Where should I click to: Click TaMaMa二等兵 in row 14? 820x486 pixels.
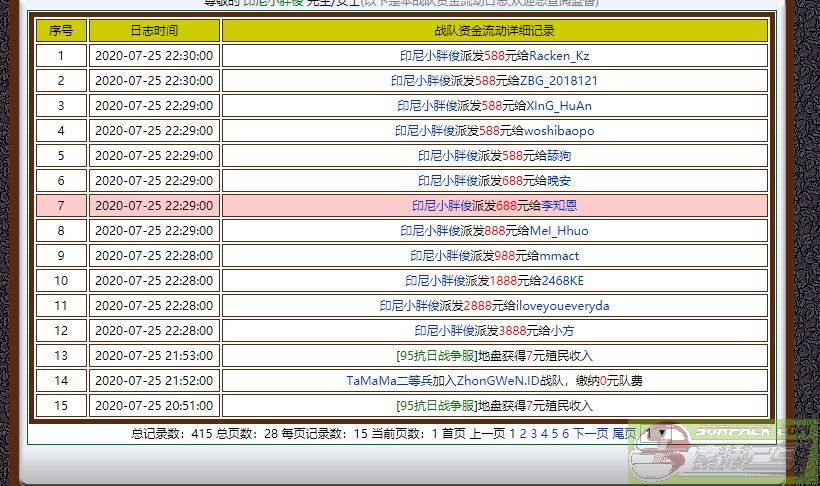pyautogui.click(x=387, y=381)
